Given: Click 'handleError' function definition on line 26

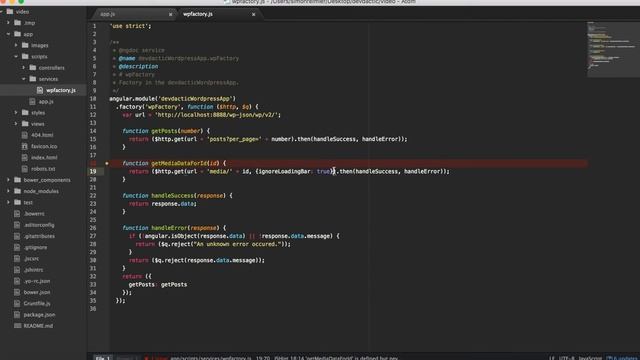Looking at the screenshot, I should [x=169, y=228].
